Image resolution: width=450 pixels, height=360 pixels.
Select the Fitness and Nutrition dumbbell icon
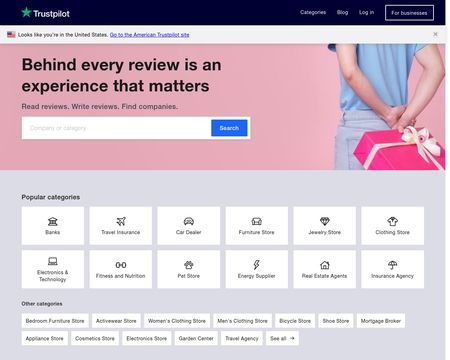(x=121, y=265)
